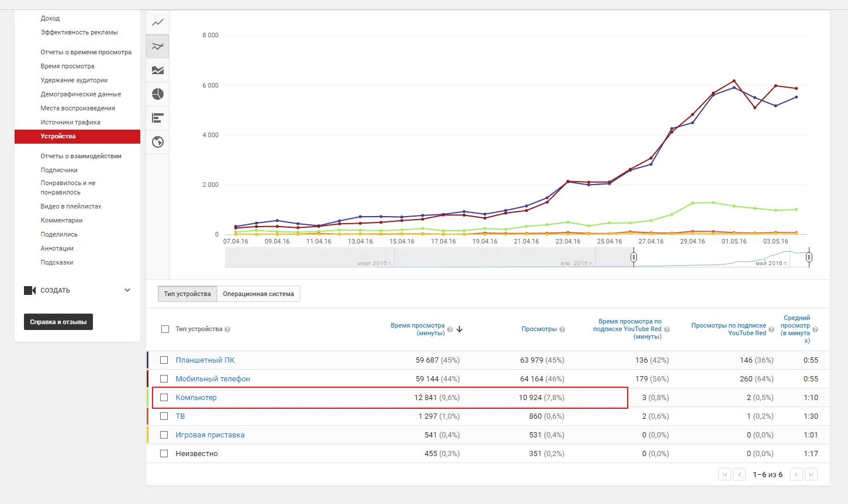The height and width of the screenshot is (504, 848).
Task: Click the СОЗДАТЬ section label
Action: pos(56,291)
